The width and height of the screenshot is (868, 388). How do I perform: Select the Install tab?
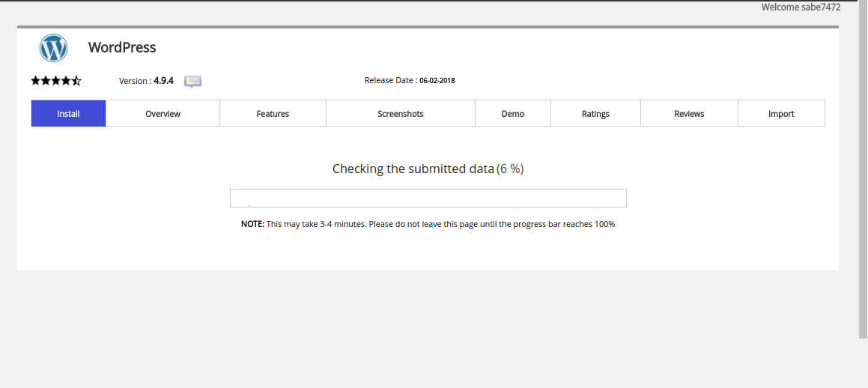(x=68, y=114)
